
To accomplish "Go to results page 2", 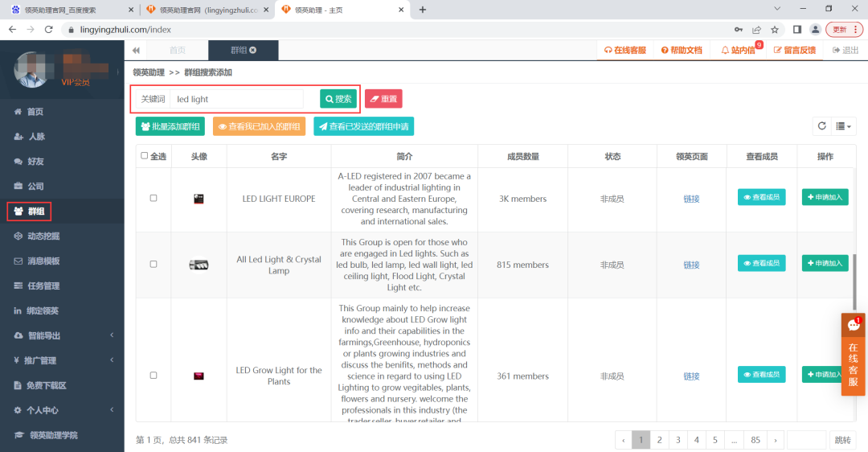I will [x=659, y=440].
